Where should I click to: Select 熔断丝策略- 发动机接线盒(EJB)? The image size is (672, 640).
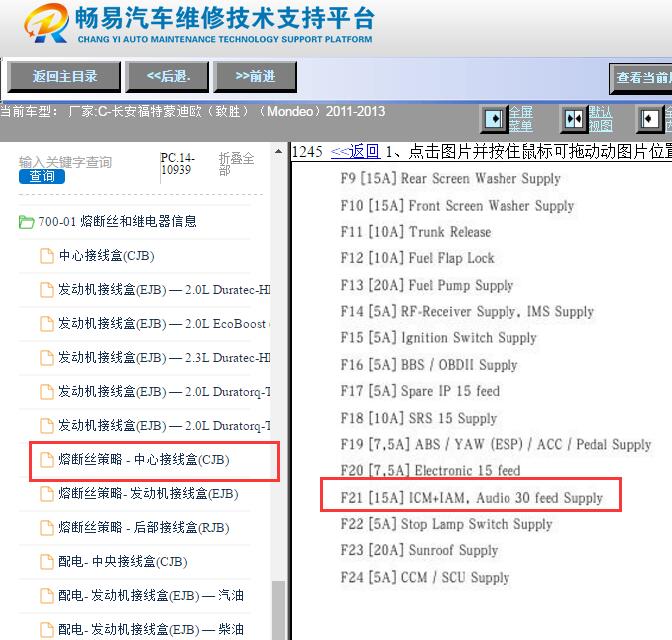point(148,493)
